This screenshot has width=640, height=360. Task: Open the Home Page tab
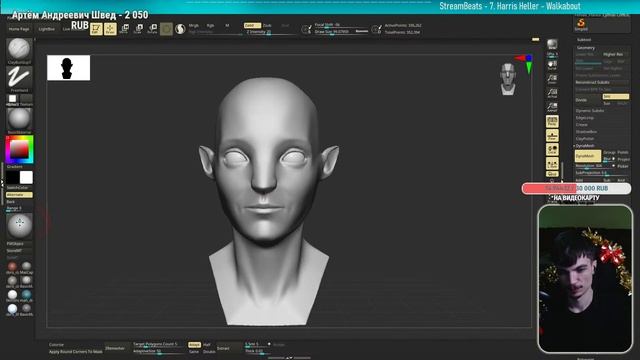(19, 29)
